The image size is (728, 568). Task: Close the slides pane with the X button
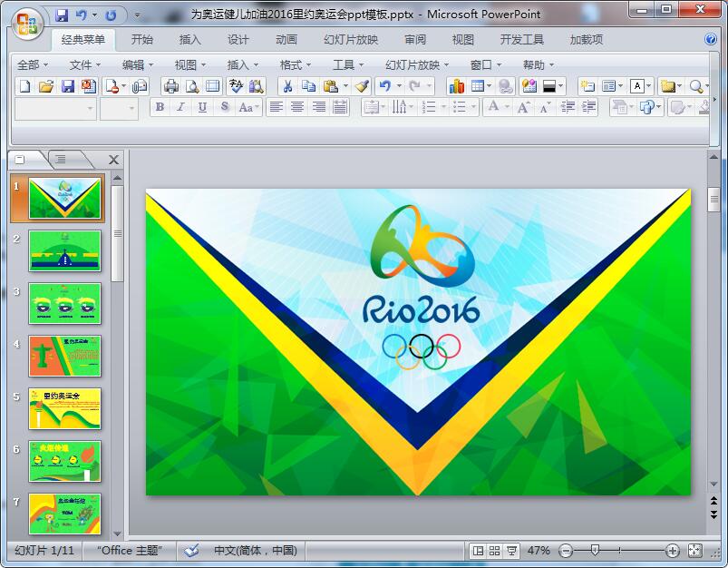[113, 160]
